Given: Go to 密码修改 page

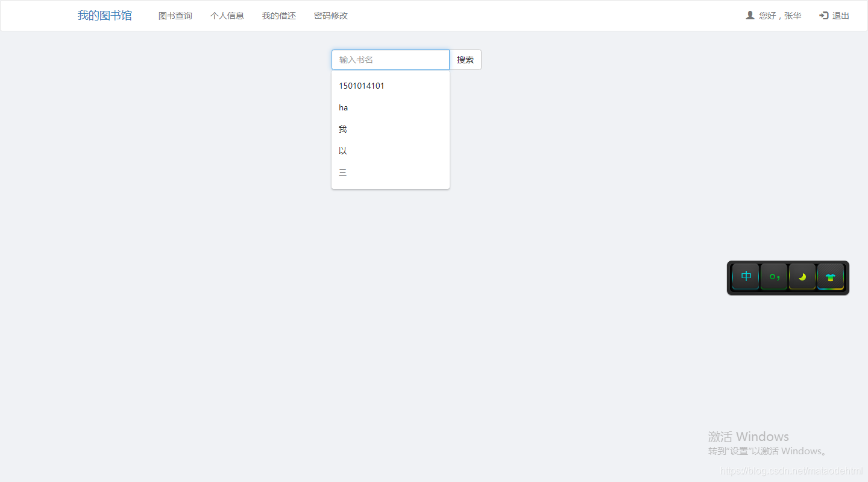Looking at the screenshot, I should click(331, 16).
